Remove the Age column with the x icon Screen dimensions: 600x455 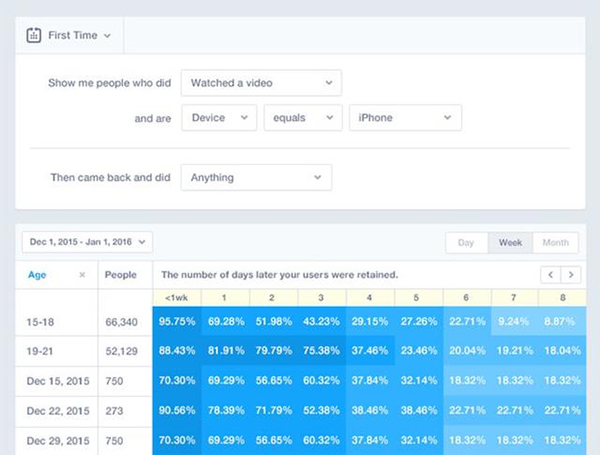(82, 274)
